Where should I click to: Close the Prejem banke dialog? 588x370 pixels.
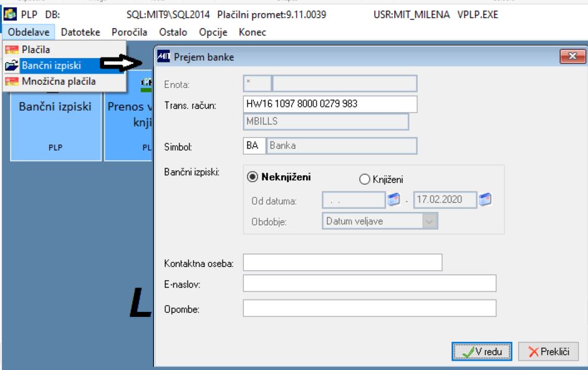tap(572, 57)
